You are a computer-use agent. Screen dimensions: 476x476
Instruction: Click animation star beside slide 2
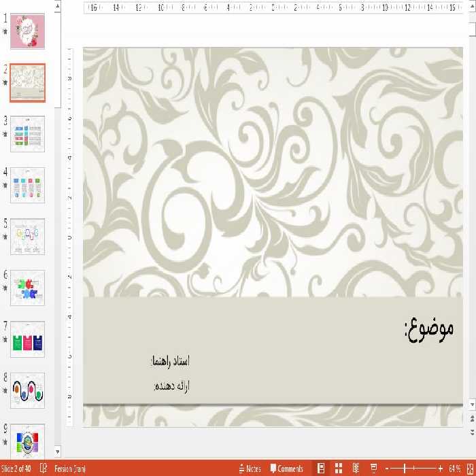5,82
